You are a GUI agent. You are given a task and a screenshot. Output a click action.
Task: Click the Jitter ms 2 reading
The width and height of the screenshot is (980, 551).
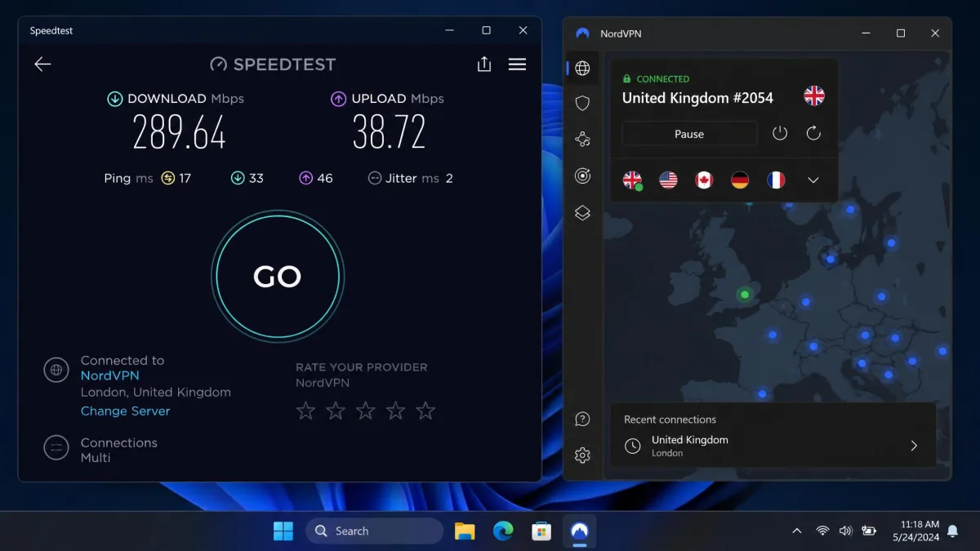tap(411, 178)
